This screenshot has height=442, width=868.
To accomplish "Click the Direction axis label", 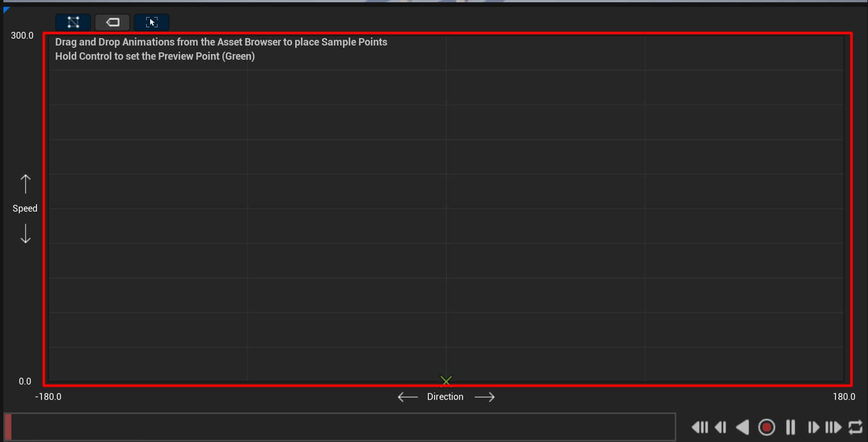I will (x=445, y=396).
